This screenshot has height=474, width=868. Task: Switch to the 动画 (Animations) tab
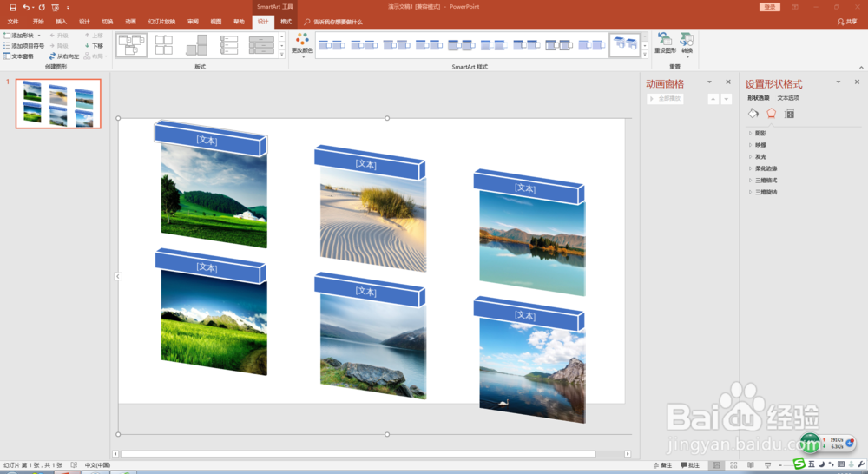tap(131, 22)
